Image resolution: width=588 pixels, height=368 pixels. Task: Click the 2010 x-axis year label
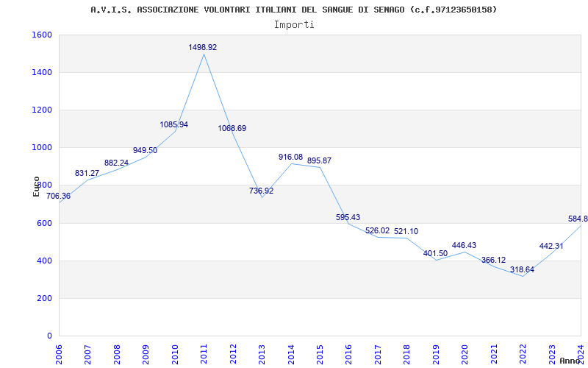[175, 355]
